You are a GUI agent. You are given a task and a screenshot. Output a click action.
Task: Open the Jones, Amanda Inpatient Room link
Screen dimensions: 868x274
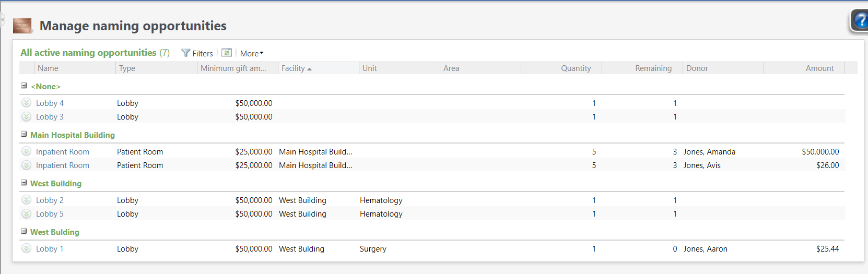pos(63,152)
